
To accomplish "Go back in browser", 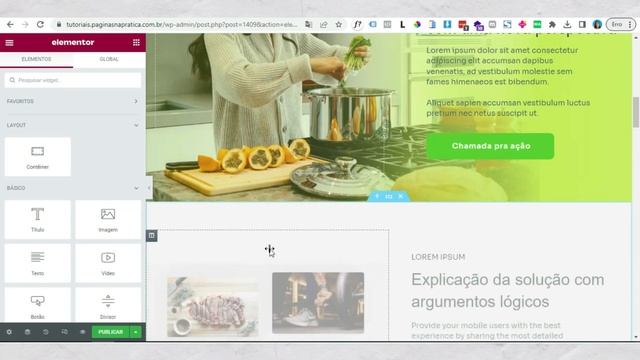I will [10, 24].
